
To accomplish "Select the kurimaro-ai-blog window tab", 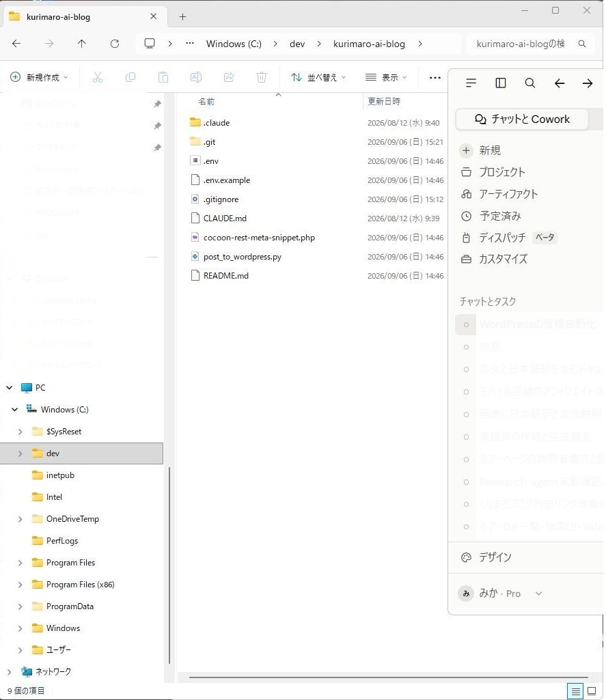I will (85, 16).
